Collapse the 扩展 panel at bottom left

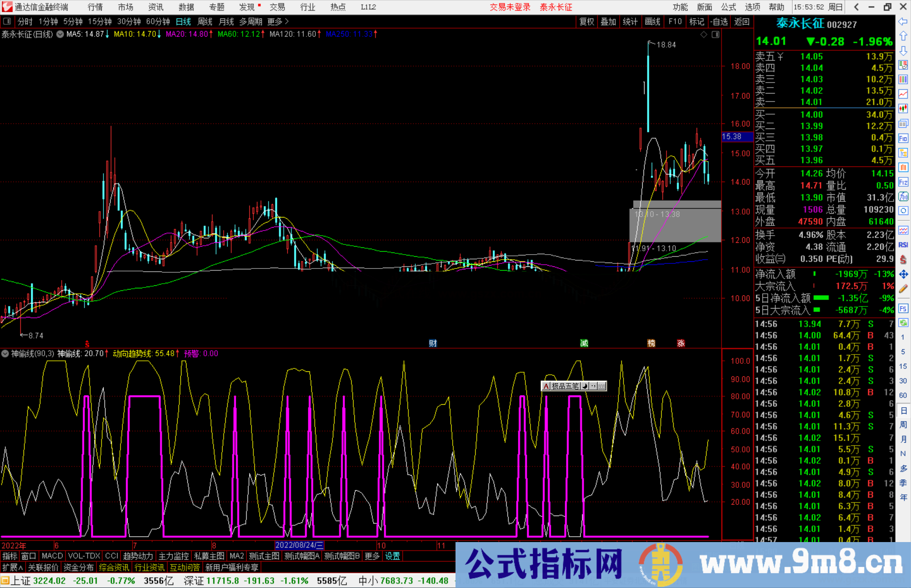coord(11,567)
